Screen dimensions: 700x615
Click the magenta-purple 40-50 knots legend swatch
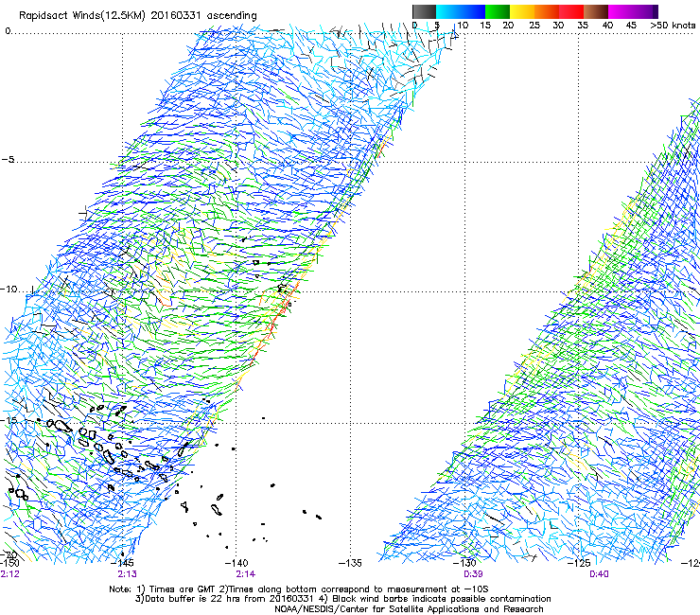pyautogui.click(x=634, y=11)
